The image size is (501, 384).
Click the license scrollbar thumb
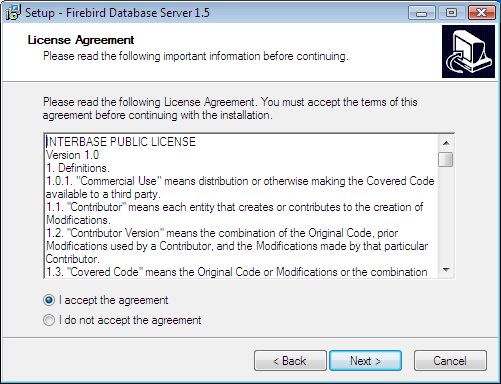pos(446,159)
